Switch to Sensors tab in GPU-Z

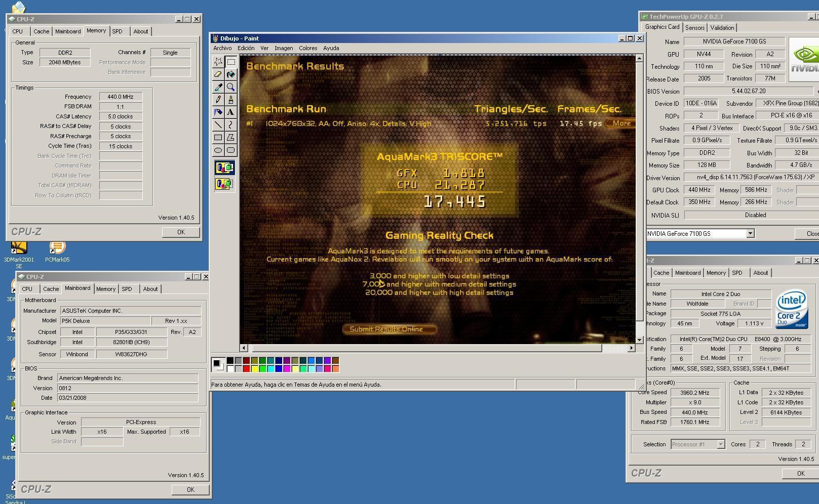point(695,28)
